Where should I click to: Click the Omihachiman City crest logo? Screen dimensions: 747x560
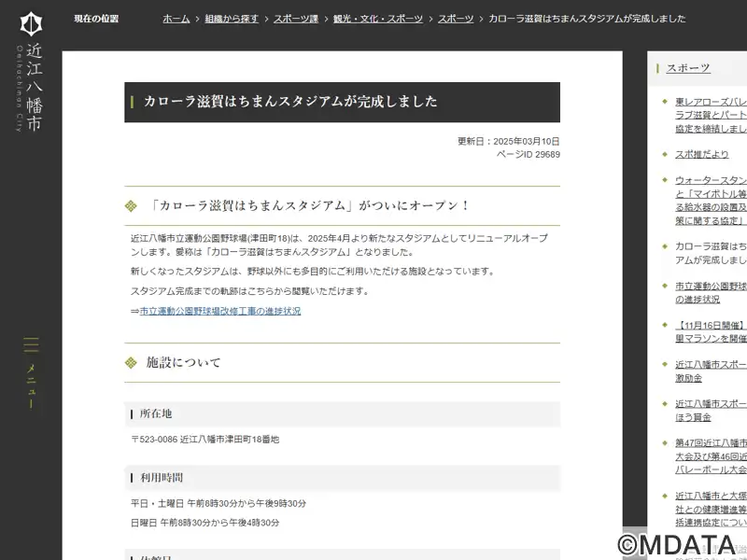pos(31,24)
